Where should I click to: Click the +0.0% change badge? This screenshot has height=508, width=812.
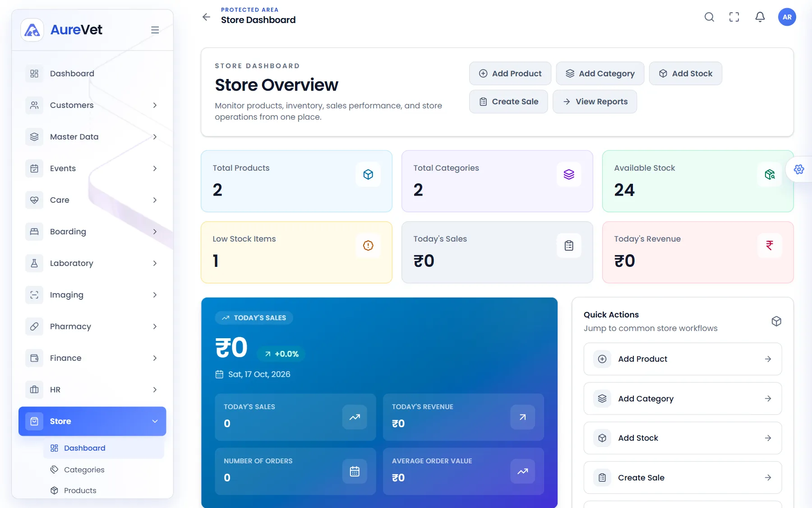pyautogui.click(x=281, y=354)
